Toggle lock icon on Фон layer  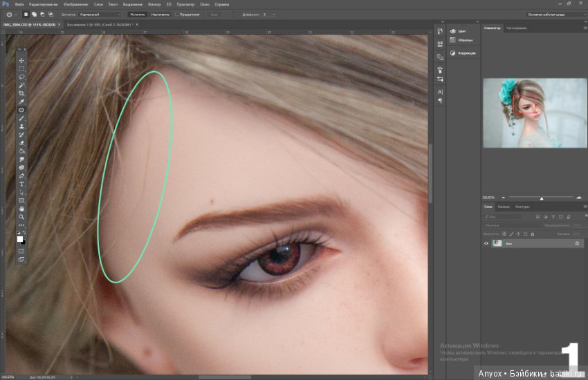click(x=577, y=243)
